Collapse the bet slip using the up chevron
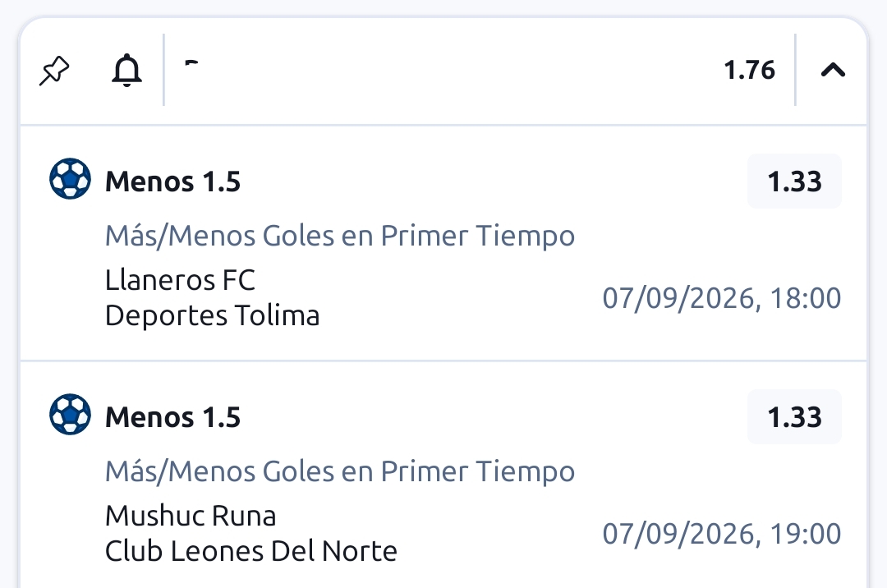The height and width of the screenshot is (588, 887). pyautogui.click(x=833, y=70)
